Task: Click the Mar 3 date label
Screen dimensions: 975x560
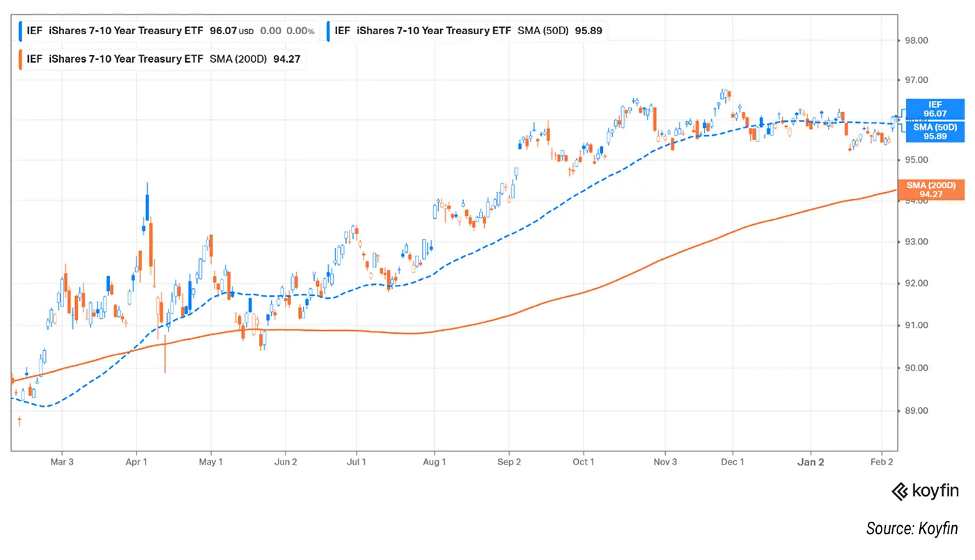Action: coord(62,462)
